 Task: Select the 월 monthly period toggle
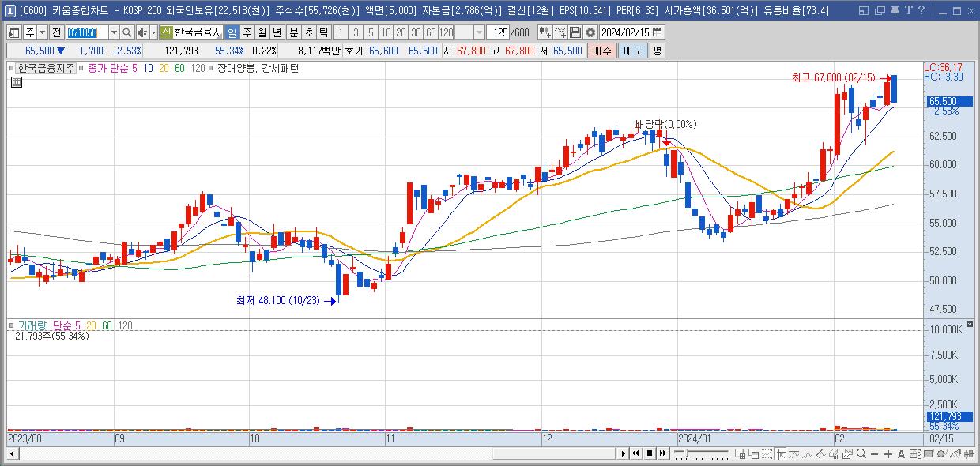262,32
